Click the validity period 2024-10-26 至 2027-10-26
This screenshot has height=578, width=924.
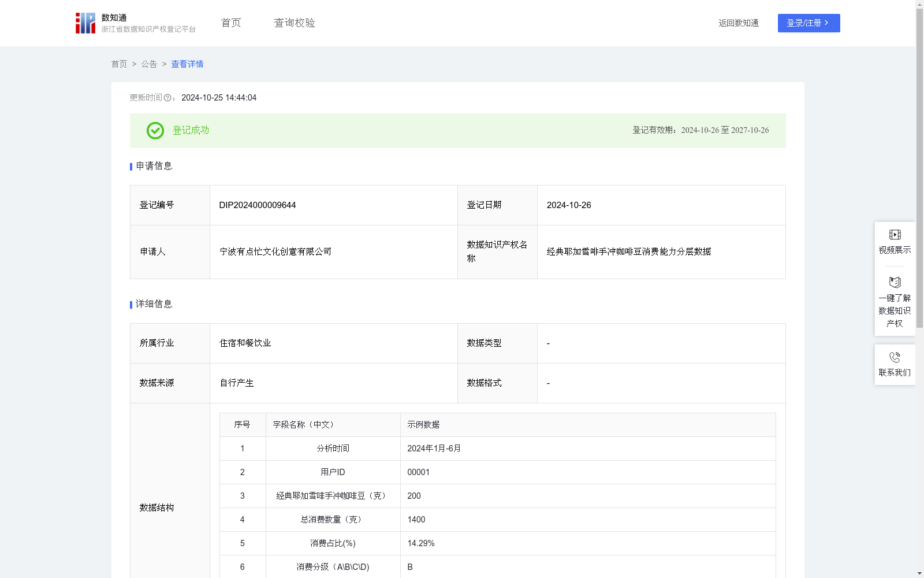[x=725, y=131]
